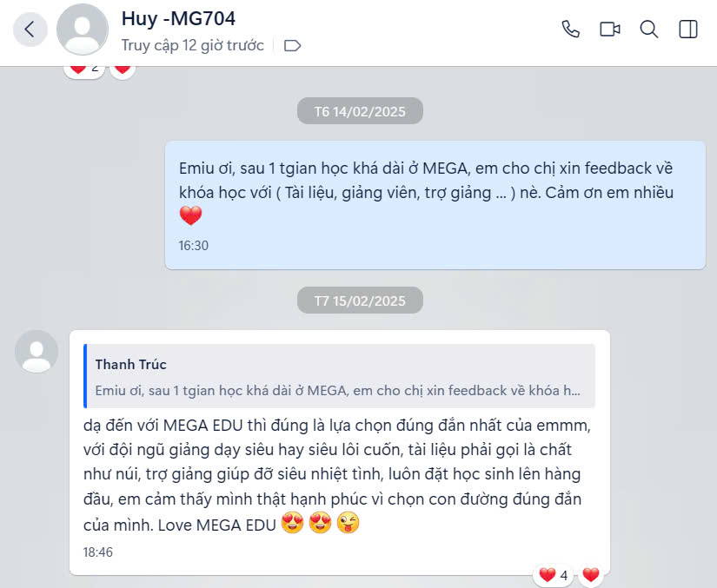This screenshot has height=588, width=717.
Task: Open the label tag icon beside access status
Action: [292, 46]
